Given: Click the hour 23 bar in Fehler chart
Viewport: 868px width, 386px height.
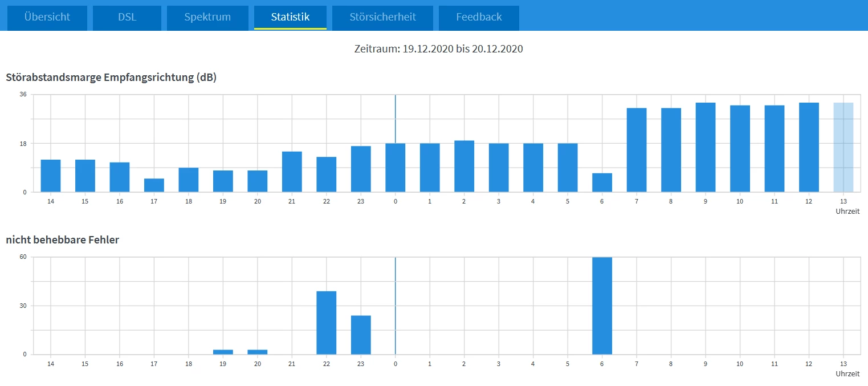Looking at the screenshot, I should coord(361,335).
